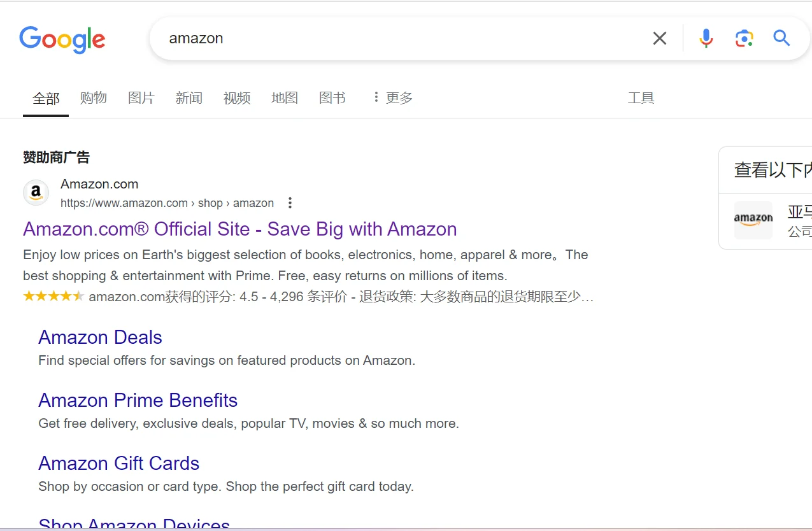Click the blue magnifier search icon
The height and width of the screenshot is (531, 812).
(781, 38)
